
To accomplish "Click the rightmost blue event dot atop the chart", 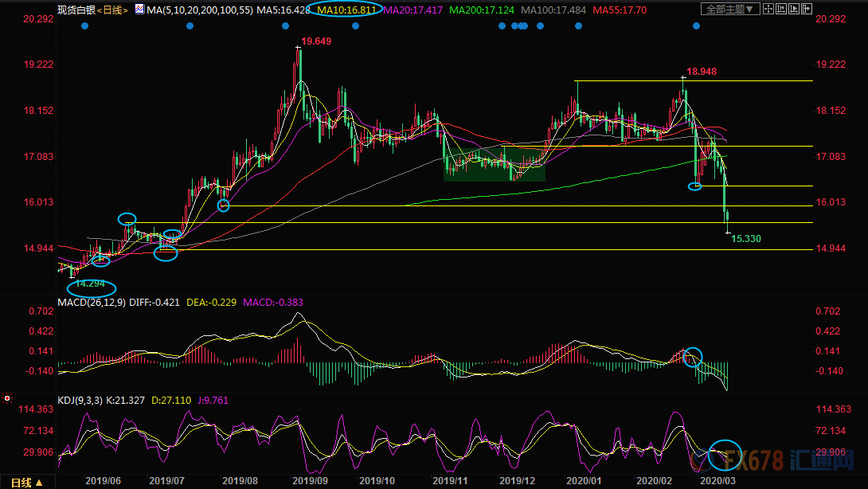I will [696, 26].
